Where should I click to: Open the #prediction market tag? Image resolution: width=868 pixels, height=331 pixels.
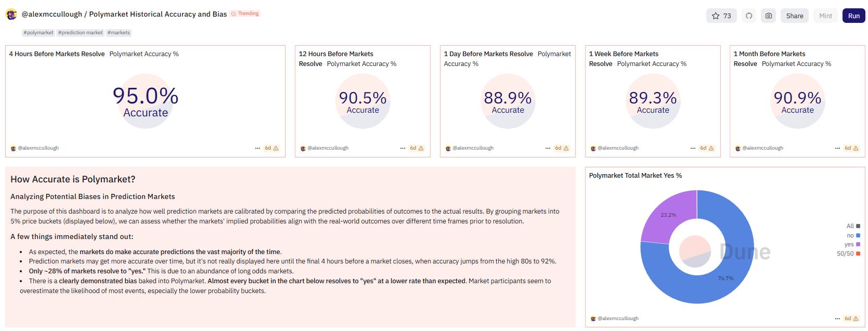[x=81, y=33]
